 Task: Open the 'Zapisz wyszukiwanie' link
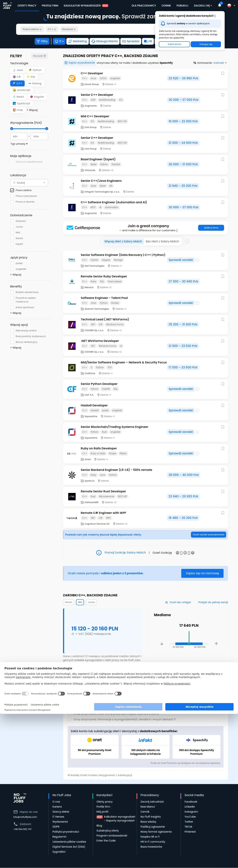[x=80, y=63]
